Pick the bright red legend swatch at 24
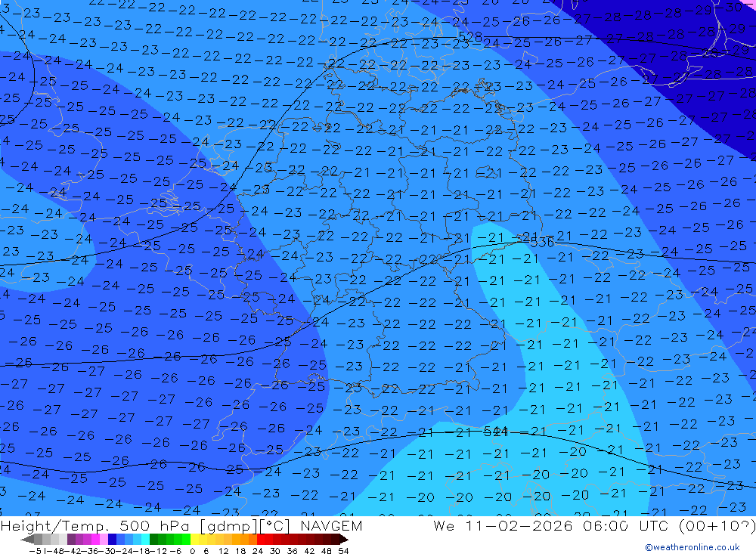 (261, 539)
